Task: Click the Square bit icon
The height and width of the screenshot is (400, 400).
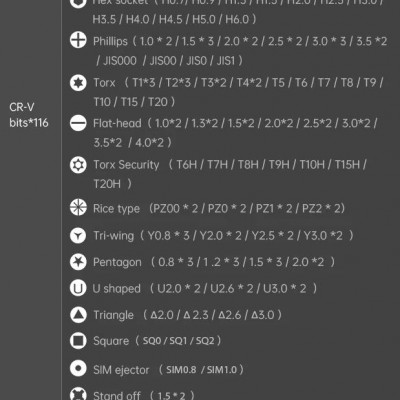Action: (78, 341)
